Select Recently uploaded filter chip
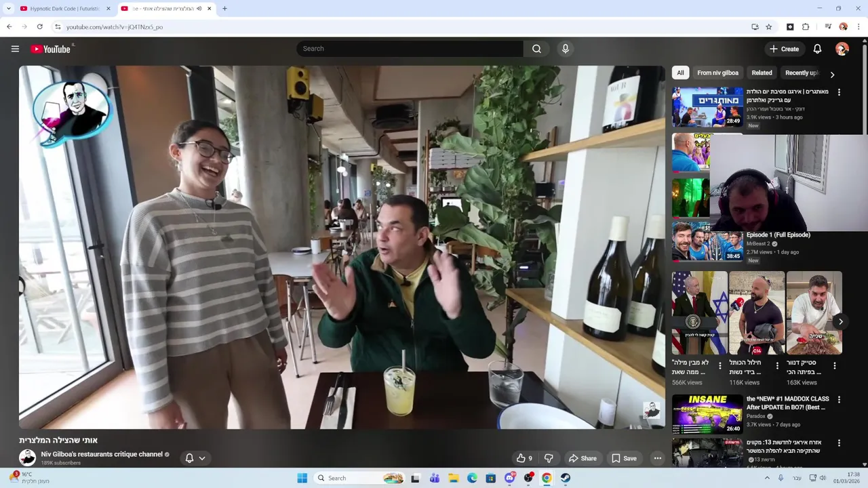Image resolution: width=868 pixels, height=488 pixels. 802,73
